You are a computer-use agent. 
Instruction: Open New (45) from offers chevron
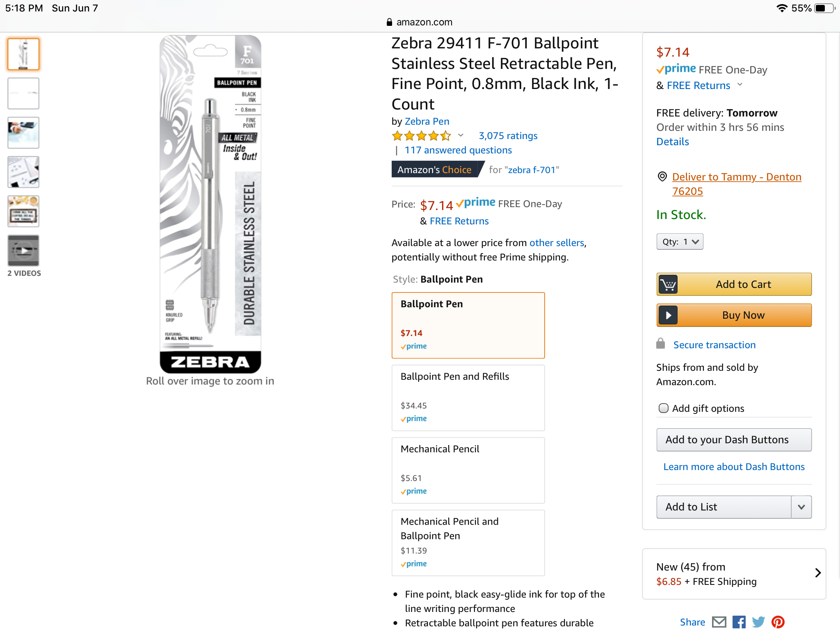click(x=818, y=573)
